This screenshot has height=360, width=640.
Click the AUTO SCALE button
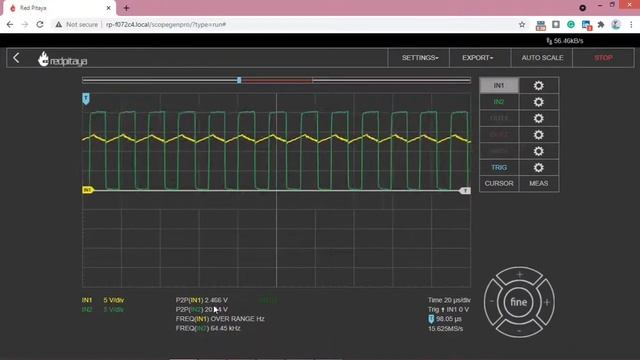(542, 58)
